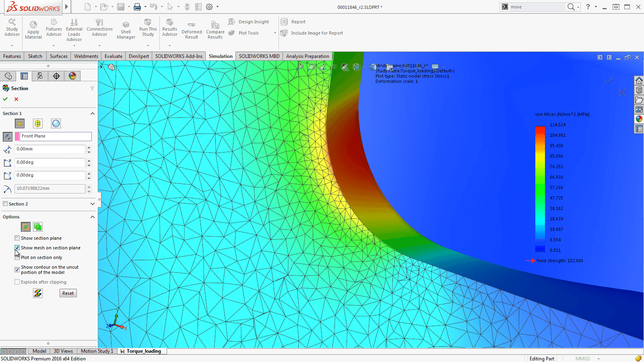Open DimXpertManager tab
Screen dimensions: 644x362
[x=56, y=76]
